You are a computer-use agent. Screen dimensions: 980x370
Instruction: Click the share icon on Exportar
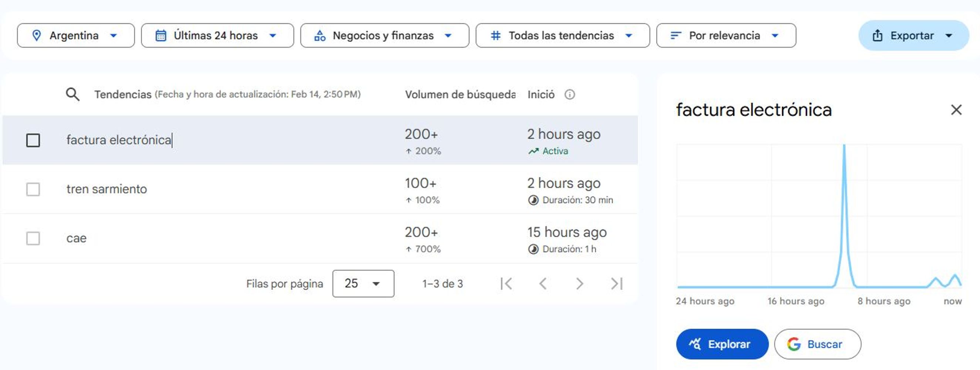tap(877, 36)
